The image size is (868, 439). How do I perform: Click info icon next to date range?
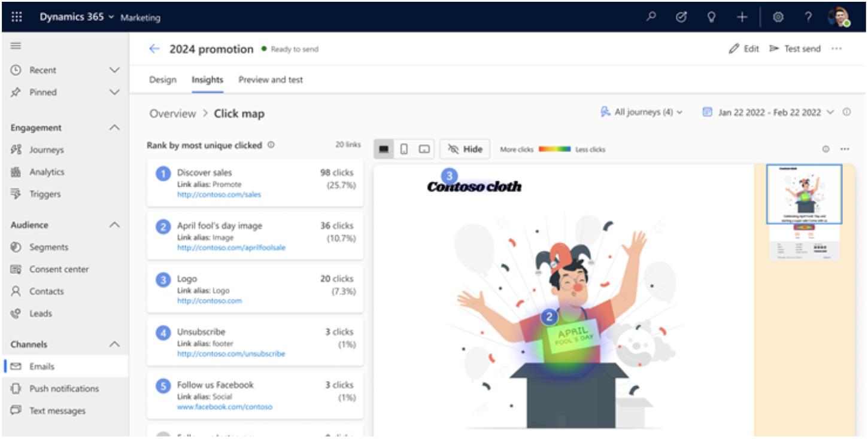[x=846, y=112]
